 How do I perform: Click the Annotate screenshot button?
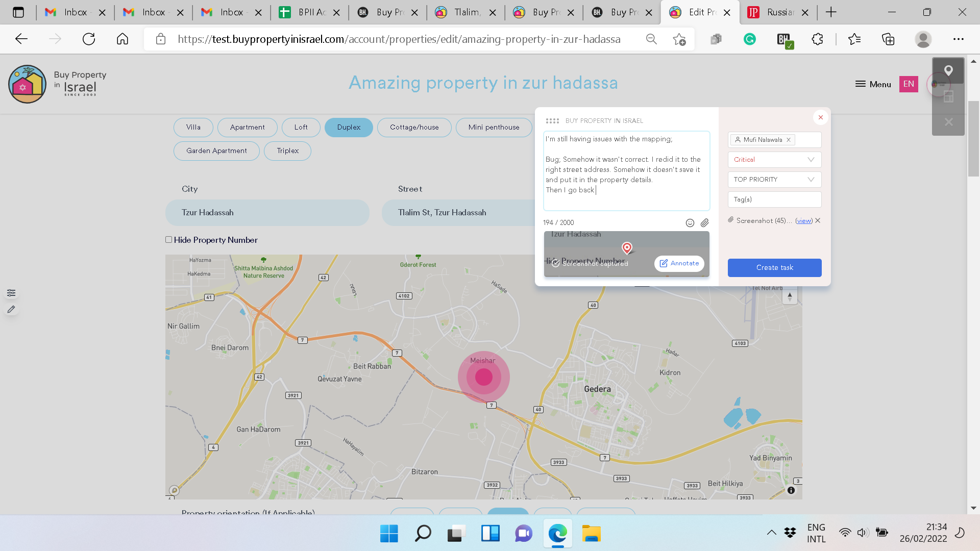pyautogui.click(x=679, y=263)
